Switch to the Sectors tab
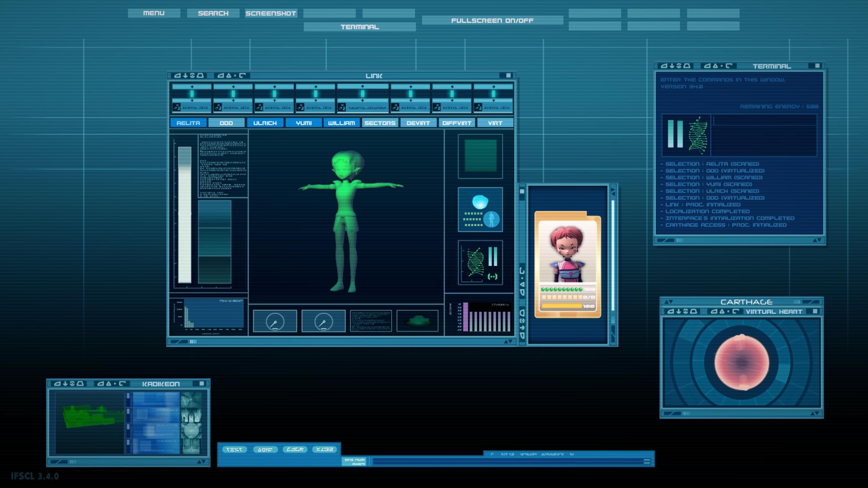The width and height of the screenshot is (868, 488). (x=380, y=123)
